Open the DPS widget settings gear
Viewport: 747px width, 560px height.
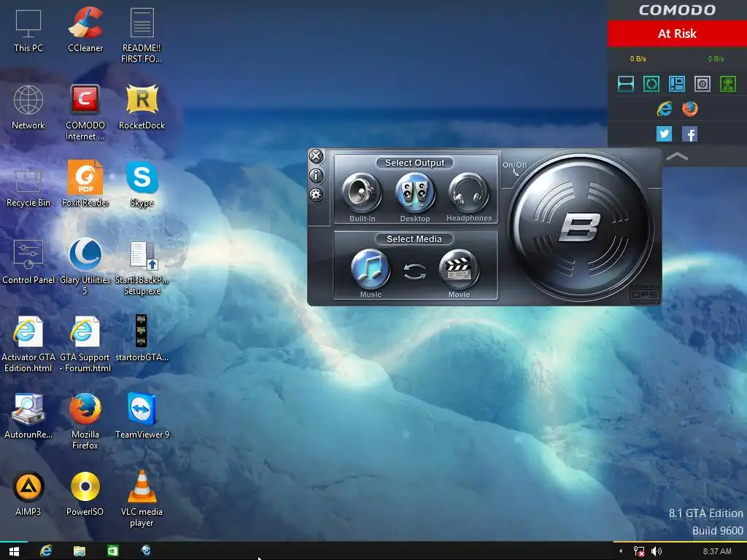[316, 194]
